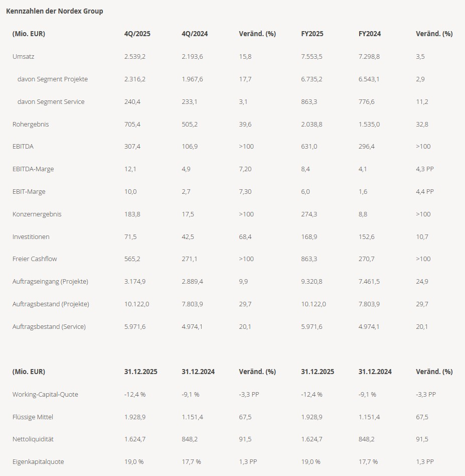Click the 'FY2025' column header
This screenshot has width=465, height=476.
click(312, 34)
